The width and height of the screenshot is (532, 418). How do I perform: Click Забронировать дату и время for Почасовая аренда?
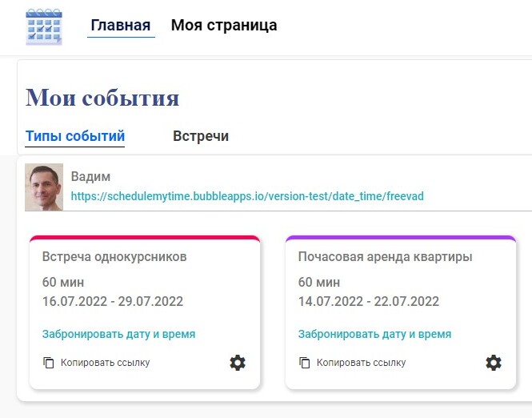tap(374, 334)
